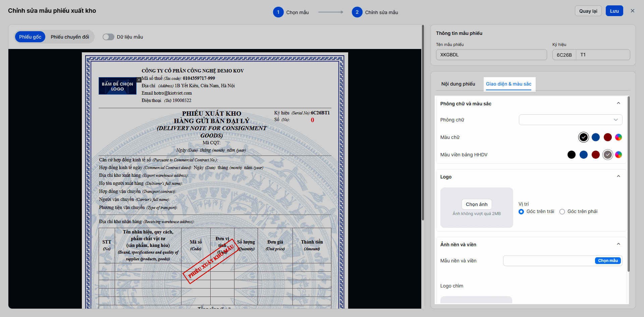This screenshot has width=644, height=317.
Task: Click the Mã CQT: line in preview
Action: point(212,143)
